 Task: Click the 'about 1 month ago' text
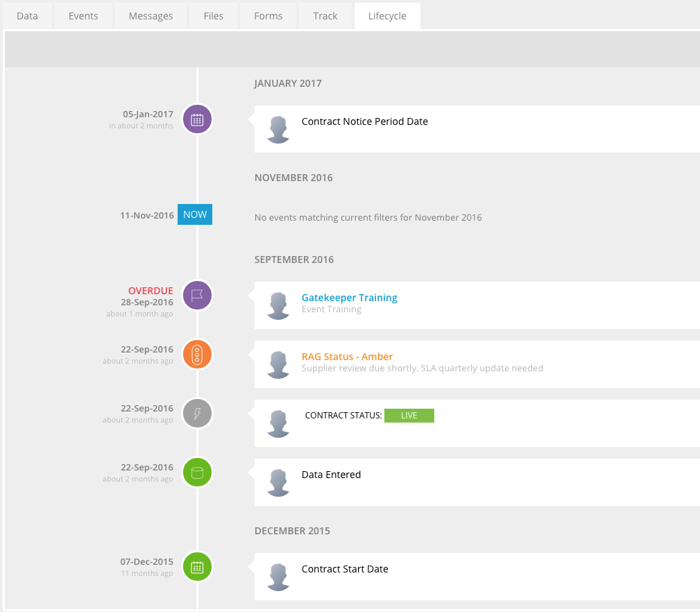coord(139,314)
